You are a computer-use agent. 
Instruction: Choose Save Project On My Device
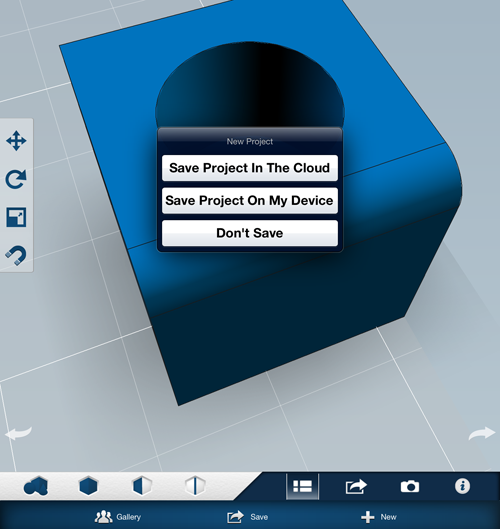coord(250,200)
